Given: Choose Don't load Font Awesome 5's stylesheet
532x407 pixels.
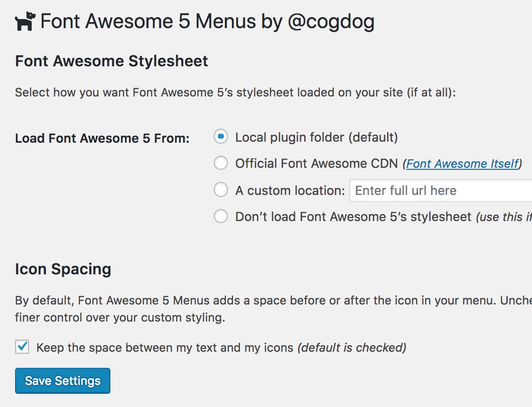Looking at the screenshot, I should [x=221, y=216].
